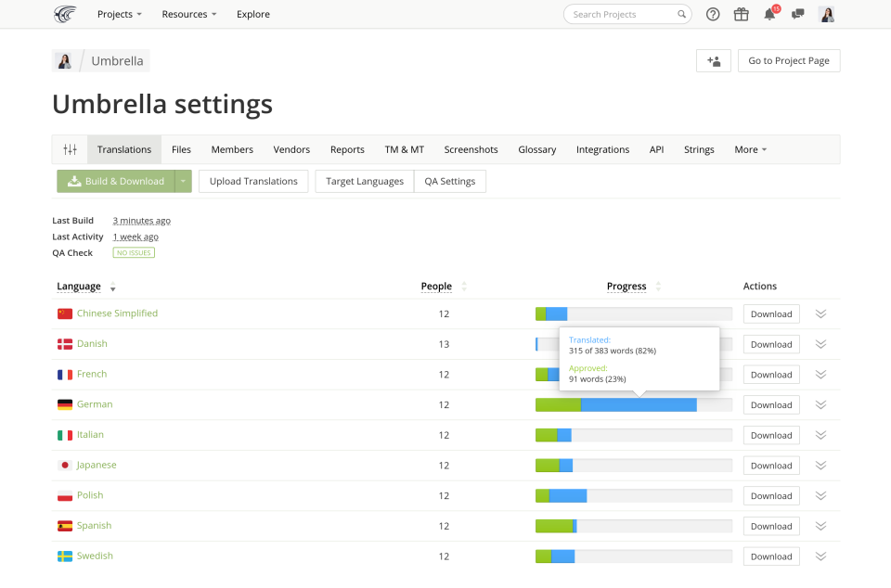Image resolution: width=891 pixels, height=588 pixels.
Task: Click the German progress bar
Action: [633, 404]
